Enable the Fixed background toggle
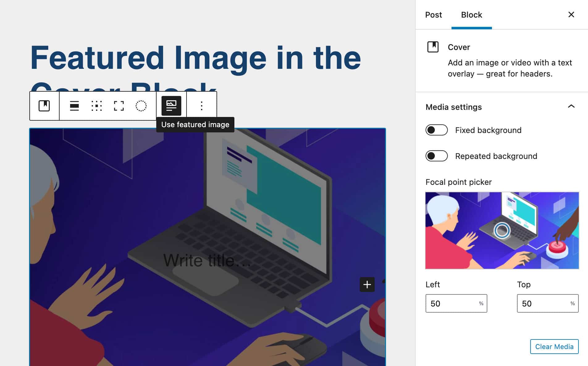The image size is (588, 366). pos(436,130)
